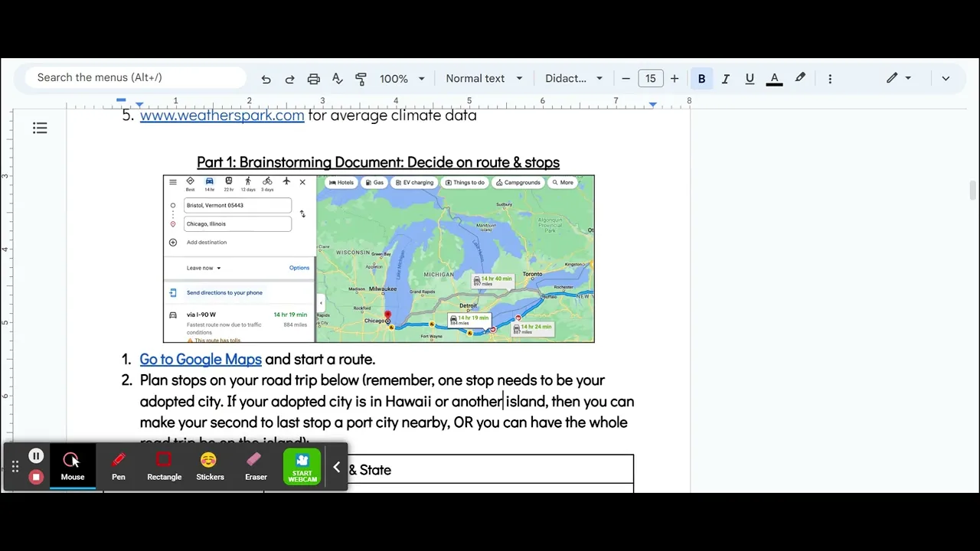The image size is (980, 551).
Task: Toggle italic formatting
Action: pyautogui.click(x=726, y=78)
